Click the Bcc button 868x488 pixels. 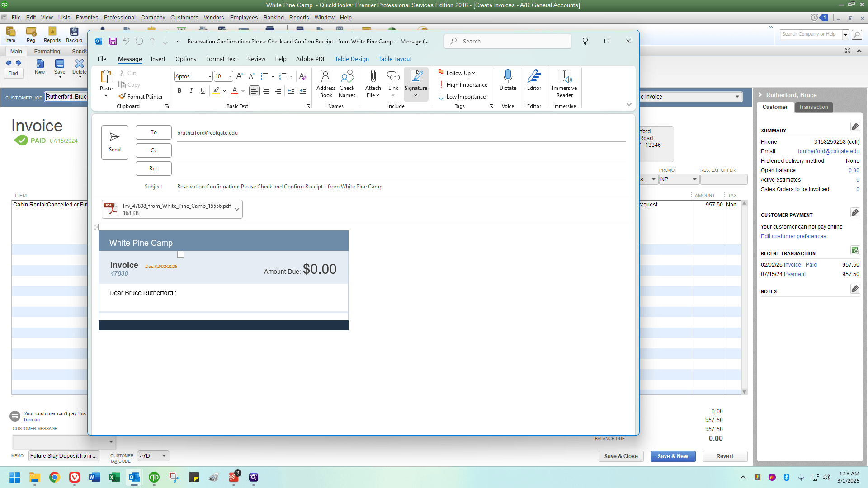tap(154, 169)
